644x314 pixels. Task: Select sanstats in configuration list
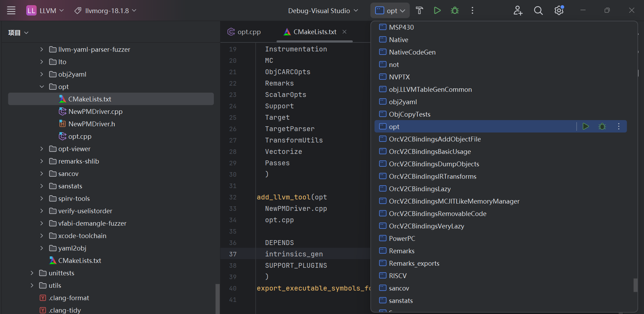(500, 301)
